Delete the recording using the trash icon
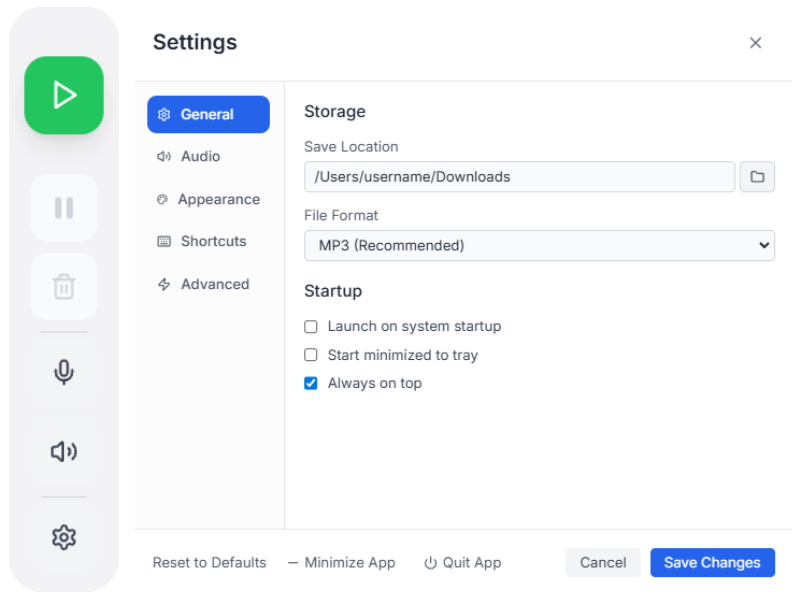Viewport: 800px width, 600px height. [x=63, y=287]
